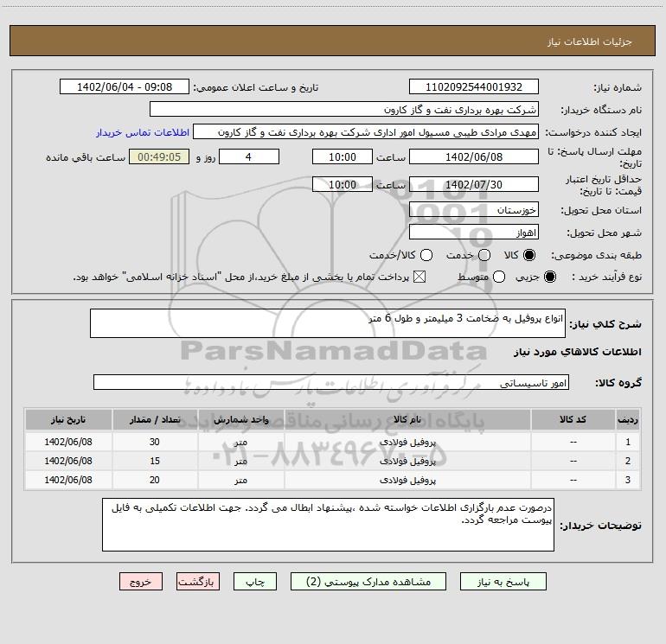Image resolution: width=666 pixels, height=644 pixels.
Task: Click the remaining time field 00:49:05
Action: (159, 156)
